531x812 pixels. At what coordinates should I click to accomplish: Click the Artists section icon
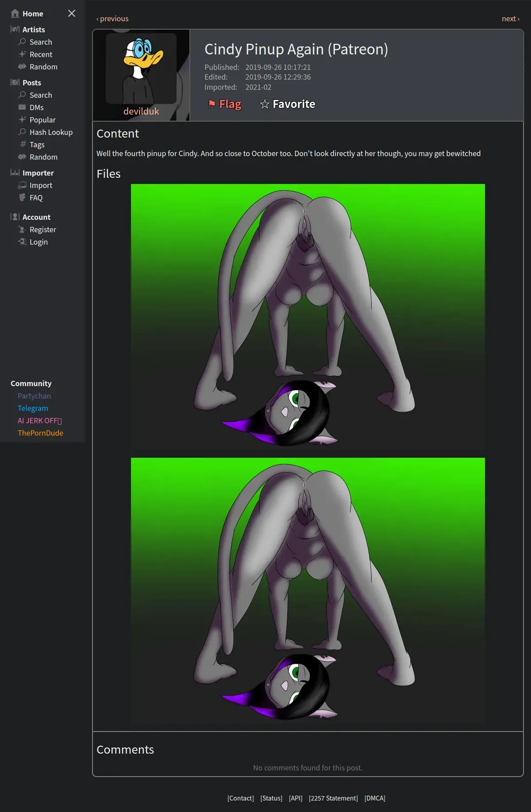15,29
